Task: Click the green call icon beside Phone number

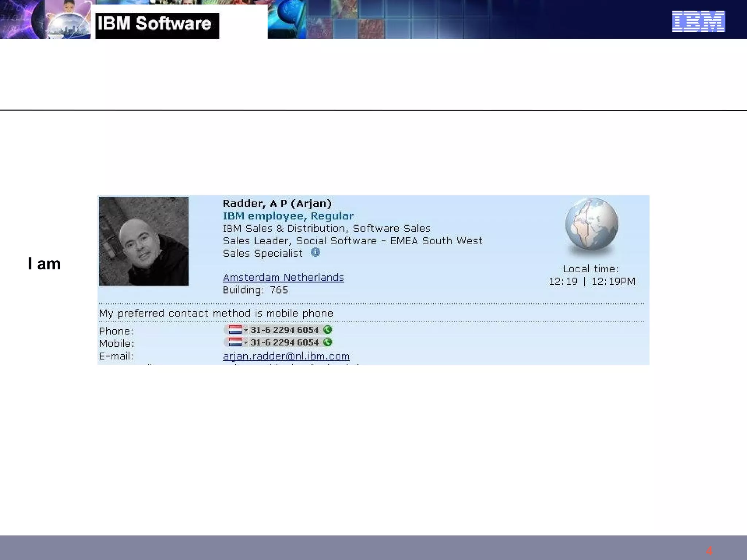Action: (328, 330)
